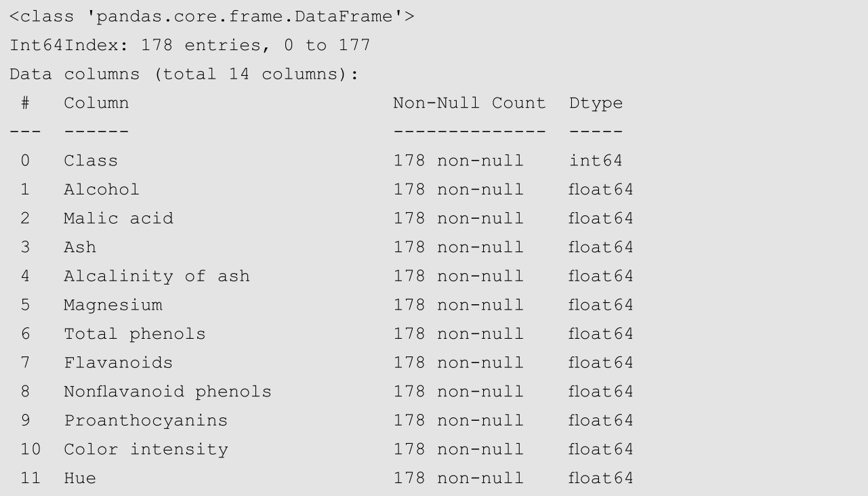Select the 'Flavanoids' column name
Viewport: 868px width, 496px height.
pyautogui.click(x=119, y=363)
